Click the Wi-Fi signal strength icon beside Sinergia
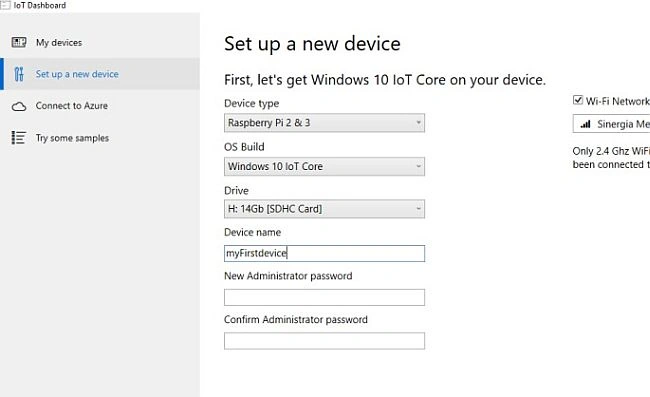Screen dimensions: 650x397 pos(585,124)
